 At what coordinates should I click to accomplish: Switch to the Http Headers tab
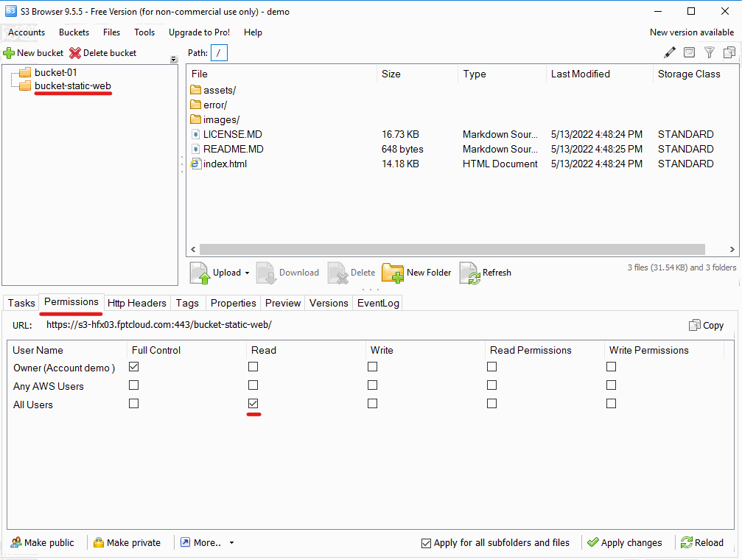click(x=137, y=303)
